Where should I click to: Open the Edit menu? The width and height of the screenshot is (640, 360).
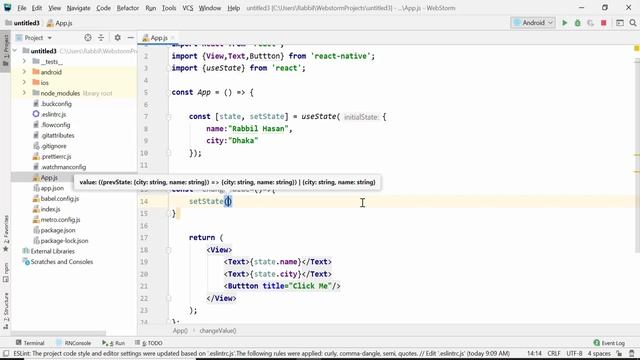coord(37,8)
